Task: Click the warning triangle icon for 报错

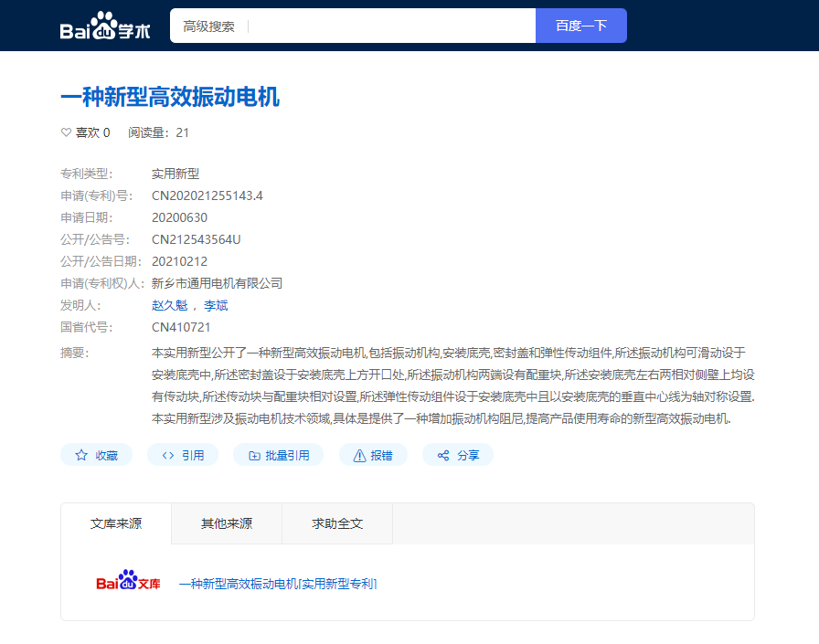Action: pyautogui.click(x=359, y=456)
